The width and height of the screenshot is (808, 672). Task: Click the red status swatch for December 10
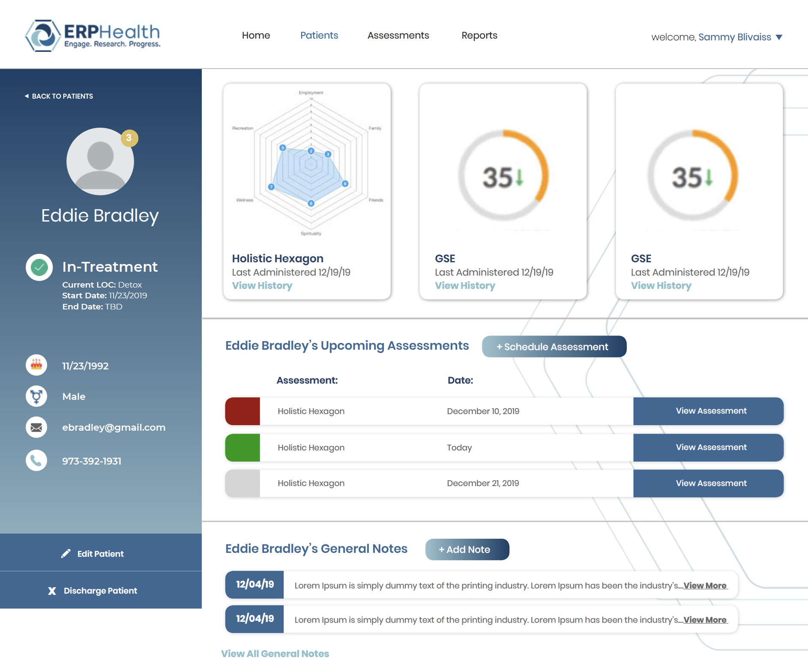242,411
